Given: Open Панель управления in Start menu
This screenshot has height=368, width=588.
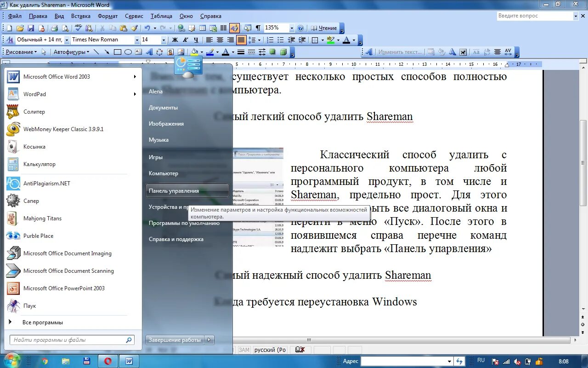Looking at the screenshot, I should coord(187,191).
